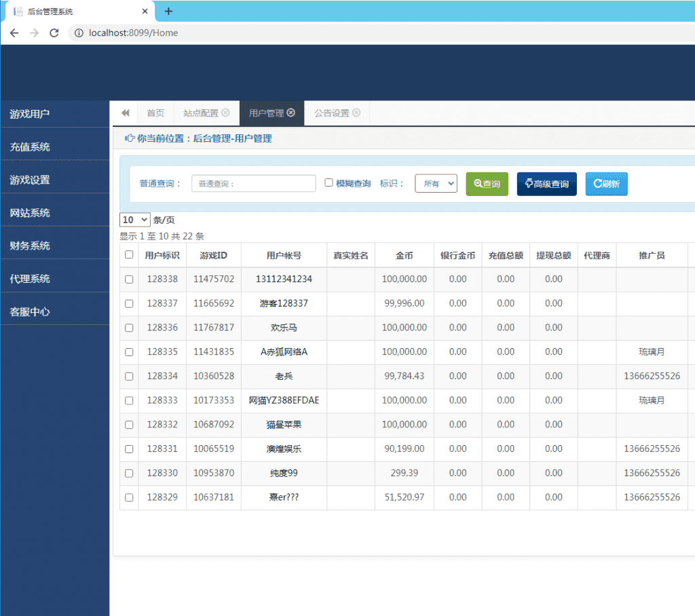Go back using browser back arrow
The width and height of the screenshot is (695, 616).
14,33
